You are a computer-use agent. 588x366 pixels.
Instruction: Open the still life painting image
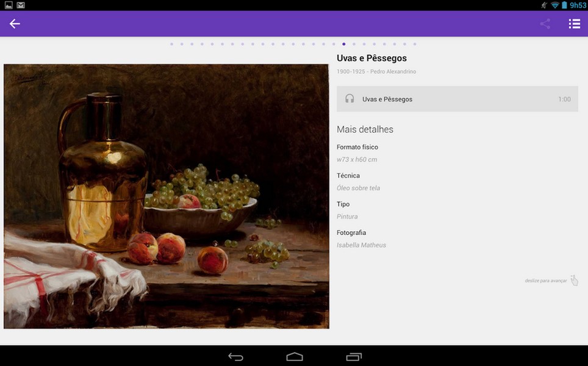pyautogui.click(x=167, y=196)
